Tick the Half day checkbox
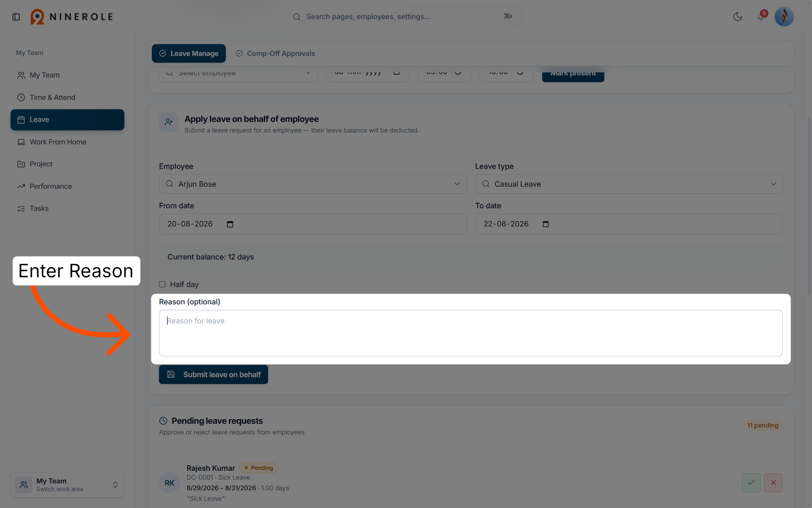 click(162, 284)
